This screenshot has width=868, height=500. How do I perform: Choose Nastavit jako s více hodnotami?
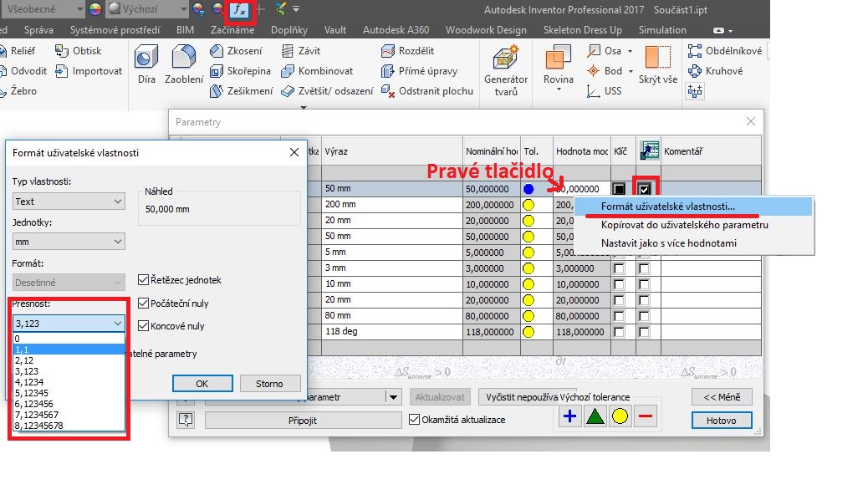693,243
